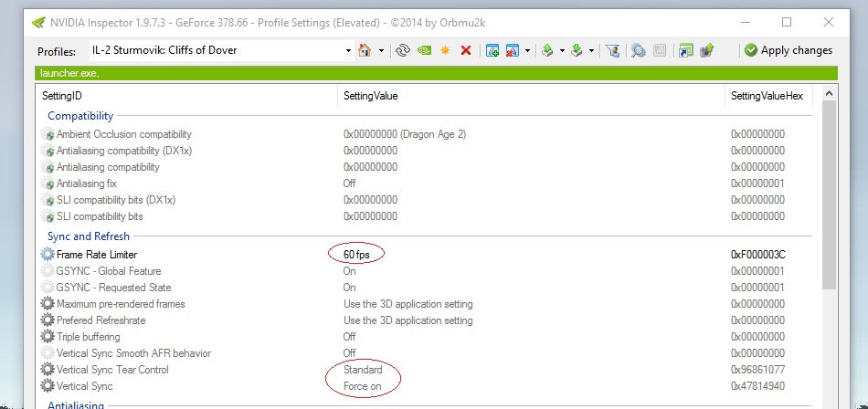
Task: Click the 60 fps Frame Rate Limiter value
Action: (x=356, y=255)
